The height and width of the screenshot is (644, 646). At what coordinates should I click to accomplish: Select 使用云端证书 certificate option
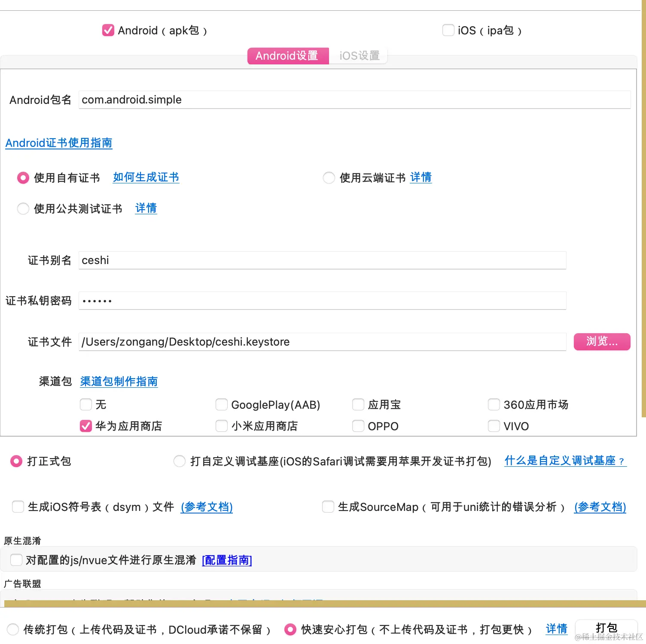pyautogui.click(x=329, y=177)
